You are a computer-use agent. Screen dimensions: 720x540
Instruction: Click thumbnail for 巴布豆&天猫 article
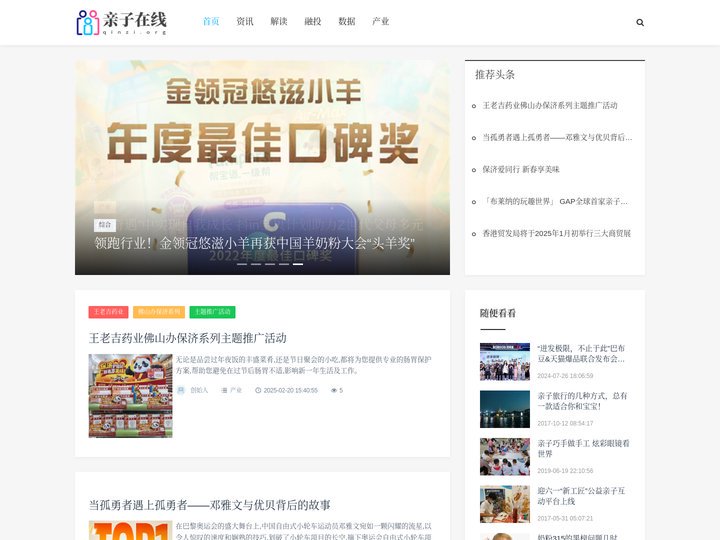(x=505, y=361)
